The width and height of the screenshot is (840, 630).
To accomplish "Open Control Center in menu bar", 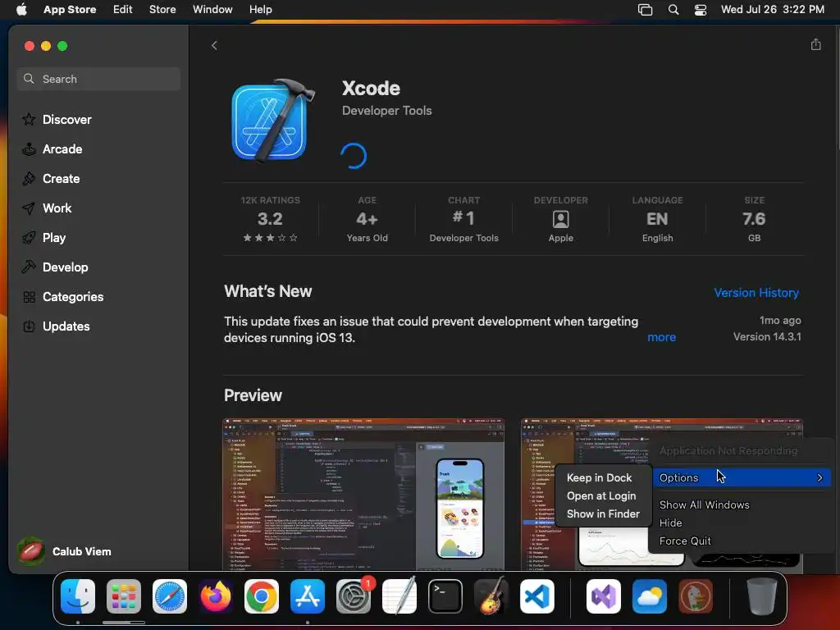I will 701,10.
